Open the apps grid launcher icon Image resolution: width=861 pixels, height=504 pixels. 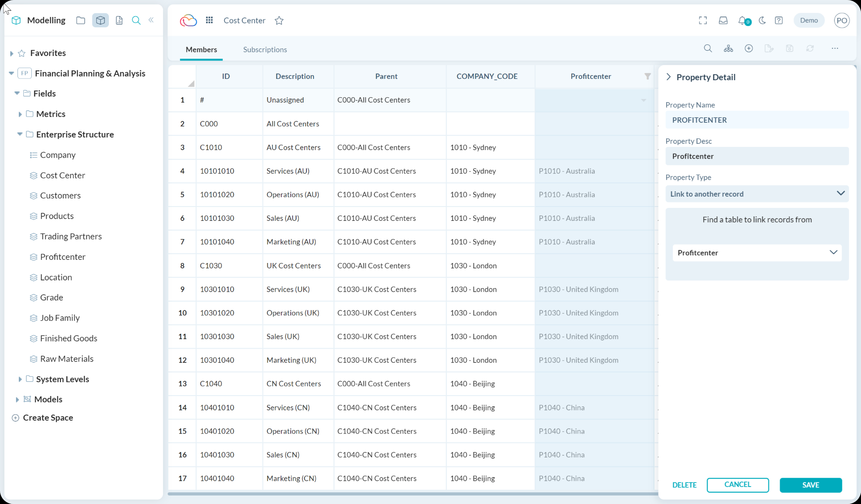tap(209, 21)
